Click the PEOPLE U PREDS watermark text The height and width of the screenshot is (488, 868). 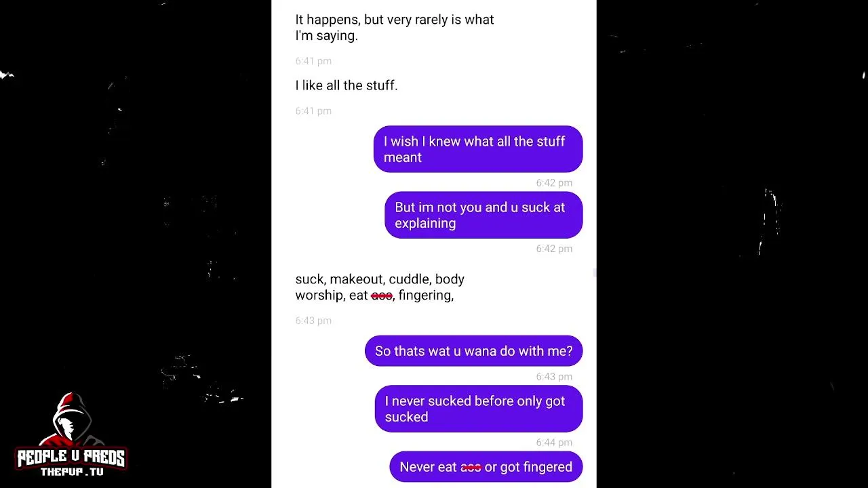[71, 458]
